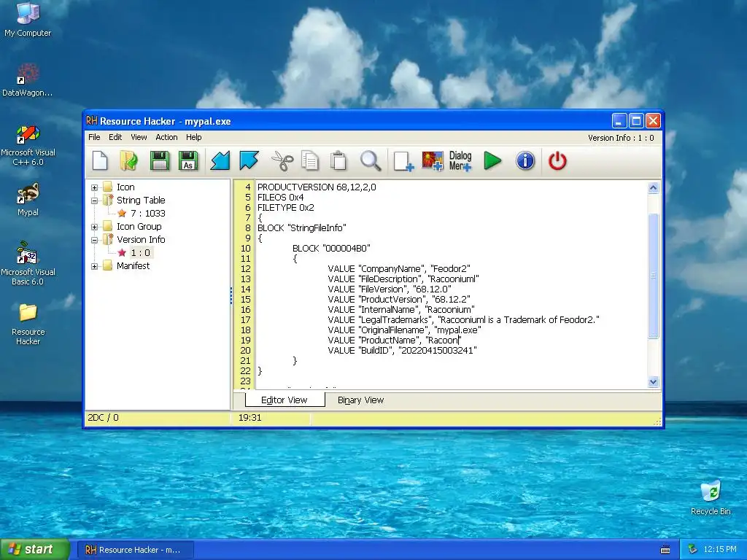This screenshot has width=747, height=560.
Task: Click the CompanyName "Feodor2" line
Action: pyautogui.click(x=399, y=268)
